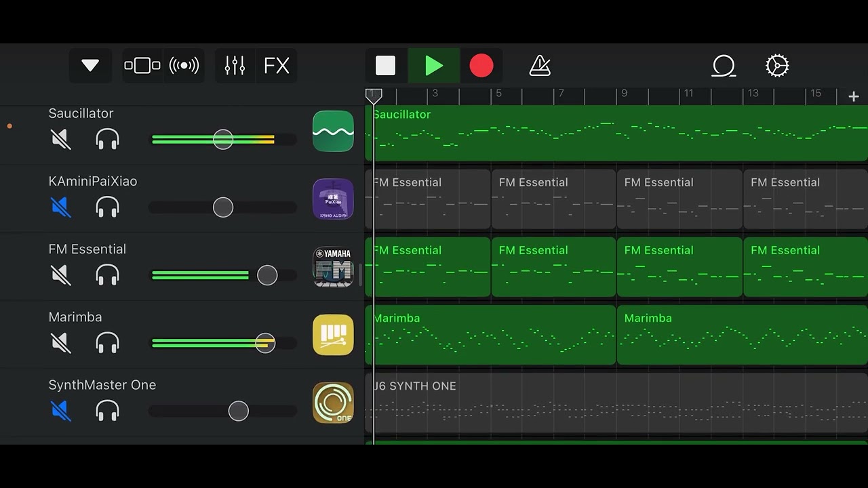The width and height of the screenshot is (868, 488).
Task: Solo the Saucillator track
Action: [108, 140]
